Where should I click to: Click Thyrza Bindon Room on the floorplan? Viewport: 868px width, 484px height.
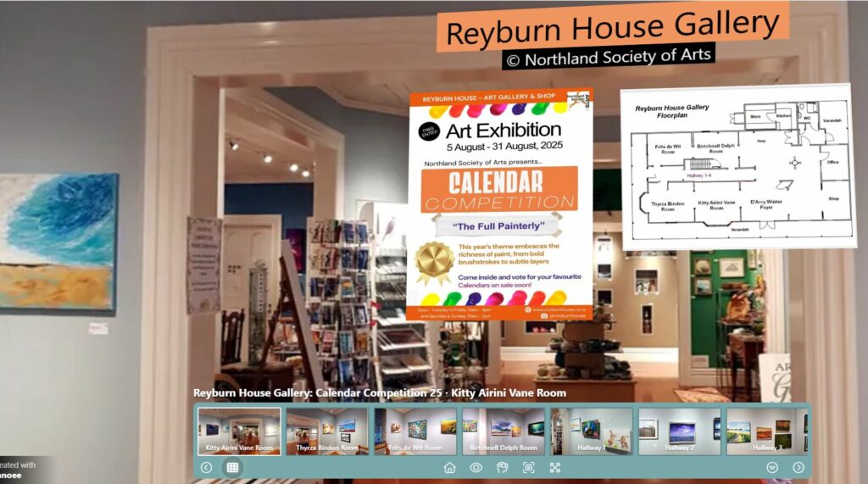tap(668, 206)
